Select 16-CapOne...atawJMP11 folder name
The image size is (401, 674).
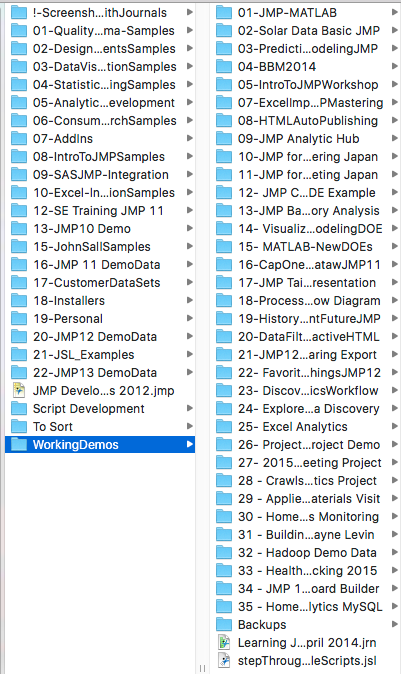[x=309, y=264]
